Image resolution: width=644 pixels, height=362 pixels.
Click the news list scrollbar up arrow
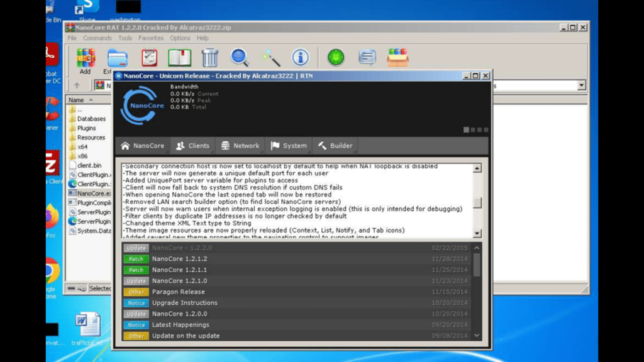tap(477, 248)
